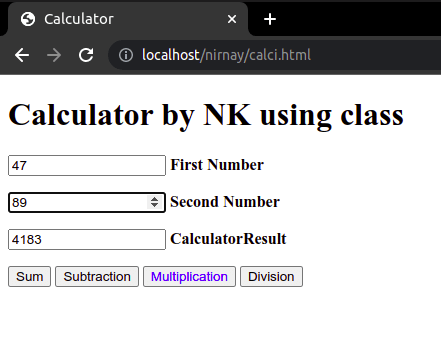Image resolution: width=441 pixels, height=362 pixels.
Task: Close the Calculator tab
Action: click(x=232, y=19)
